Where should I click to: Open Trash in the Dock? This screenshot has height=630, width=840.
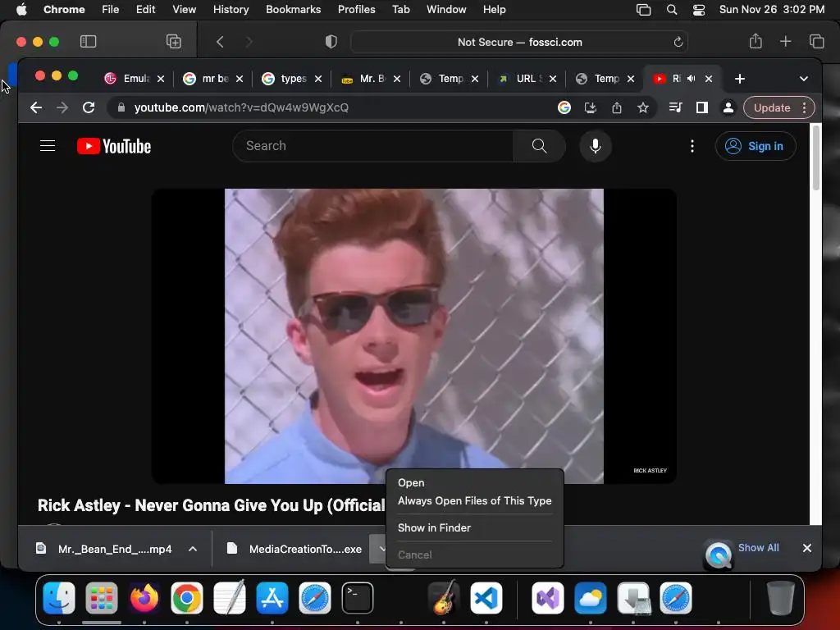click(x=780, y=597)
